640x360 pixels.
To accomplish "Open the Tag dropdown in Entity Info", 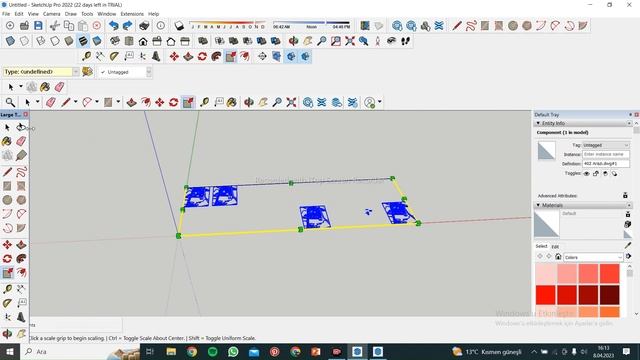I will (x=606, y=145).
